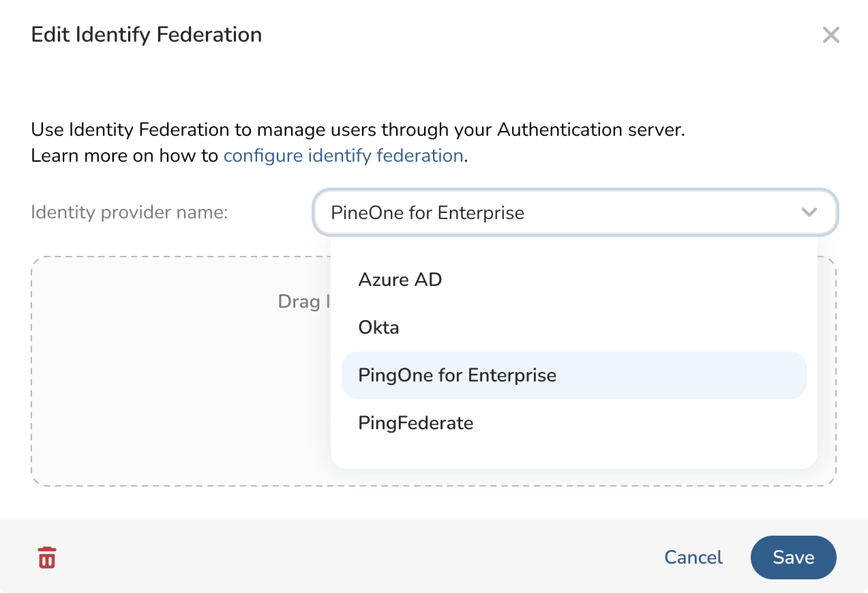Select Azure AD from the provider list
868x593 pixels.
pos(400,280)
